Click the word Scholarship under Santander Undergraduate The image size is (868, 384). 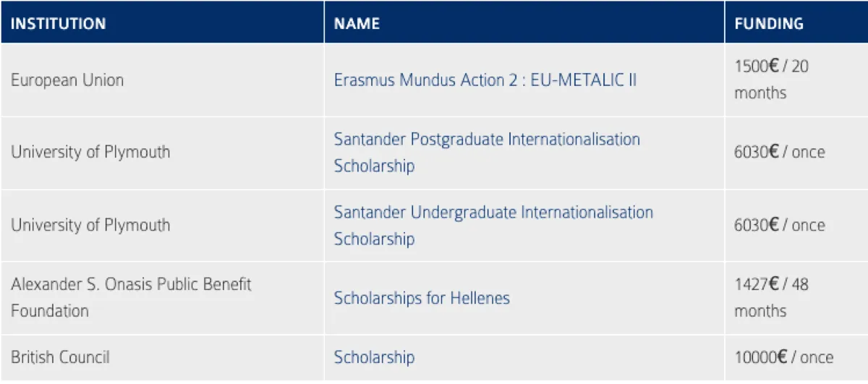374,239
